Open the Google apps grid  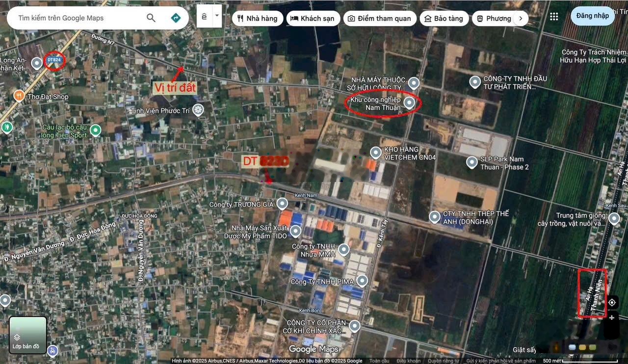[554, 16]
